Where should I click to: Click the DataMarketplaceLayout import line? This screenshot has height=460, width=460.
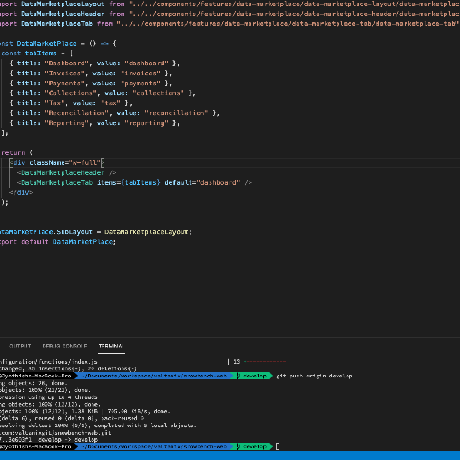pyautogui.click(x=230, y=4)
